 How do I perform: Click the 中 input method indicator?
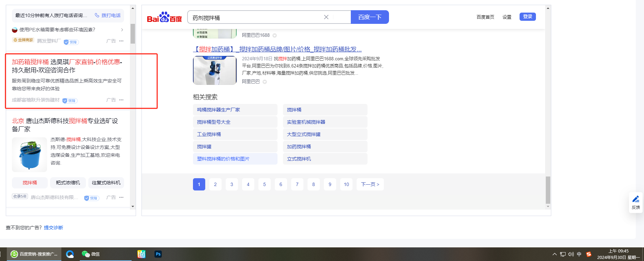pyautogui.click(x=579, y=254)
